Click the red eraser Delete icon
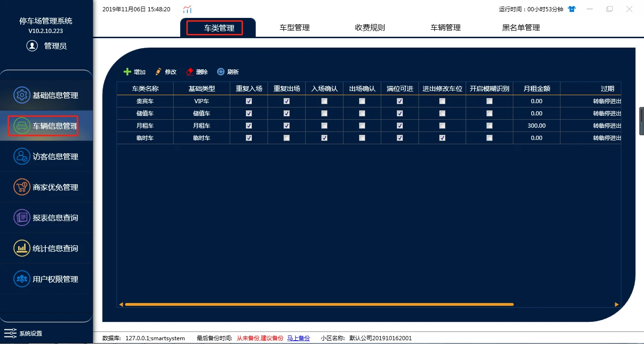 click(x=190, y=72)
